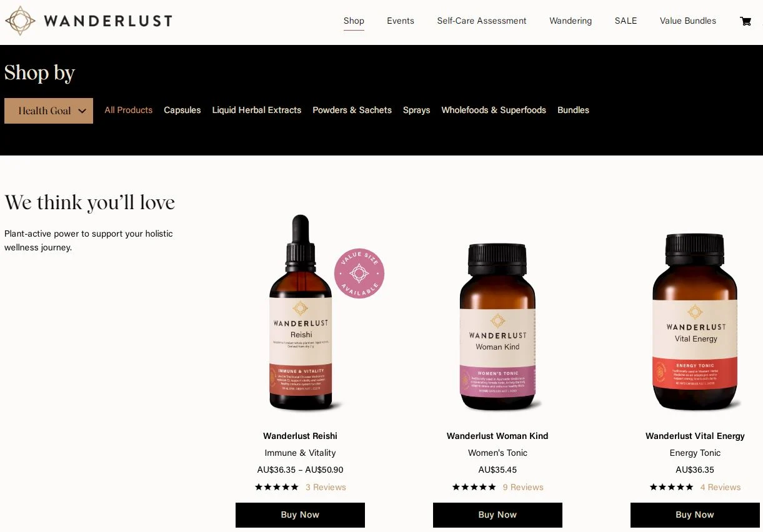
Task: Filter by Wholefoods & Superfoods
Action: [x=494, y=110]
